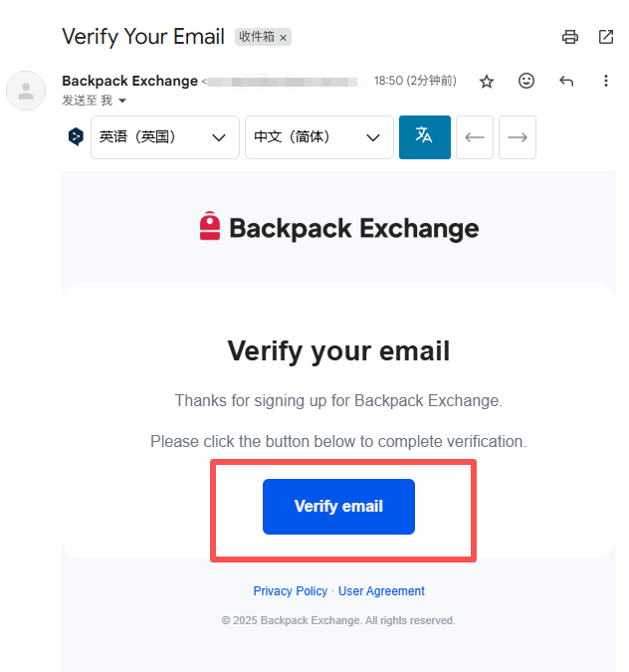Click the Backpack Exchange logo in the email
The width and height of the screenshot is (629, 672).
(338, 228)
